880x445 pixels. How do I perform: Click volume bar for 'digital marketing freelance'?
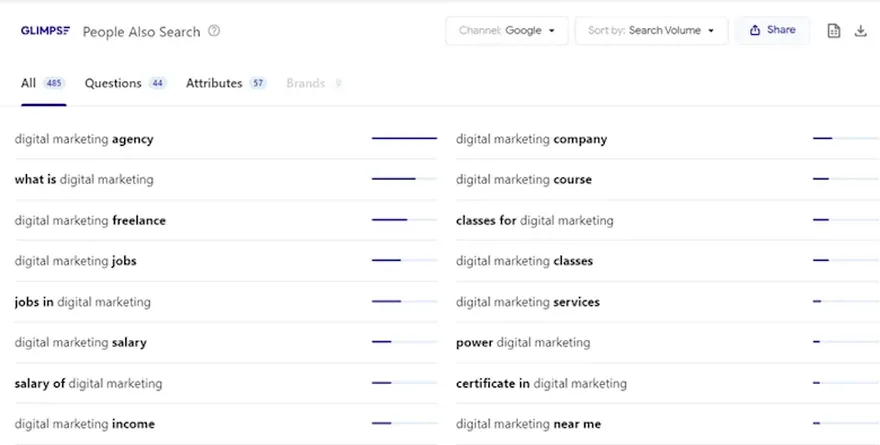(x=404, y=219)
